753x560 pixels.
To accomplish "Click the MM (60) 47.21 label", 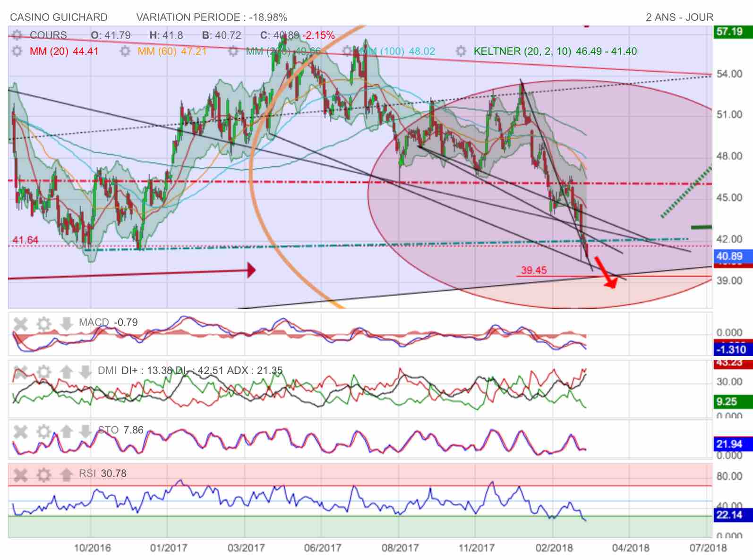I will (172, 51).
